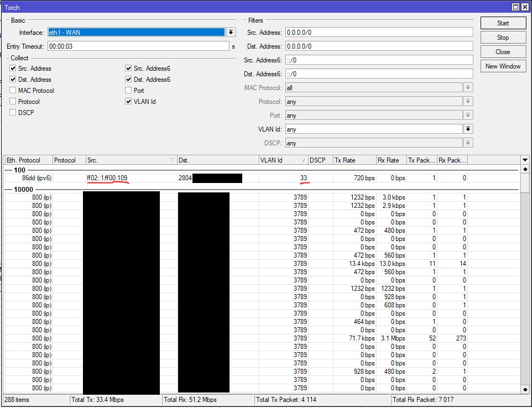Open the MAC Protocol filter dropdown arrow
Viewport: 532px width, 408px height.
[468, 87]
